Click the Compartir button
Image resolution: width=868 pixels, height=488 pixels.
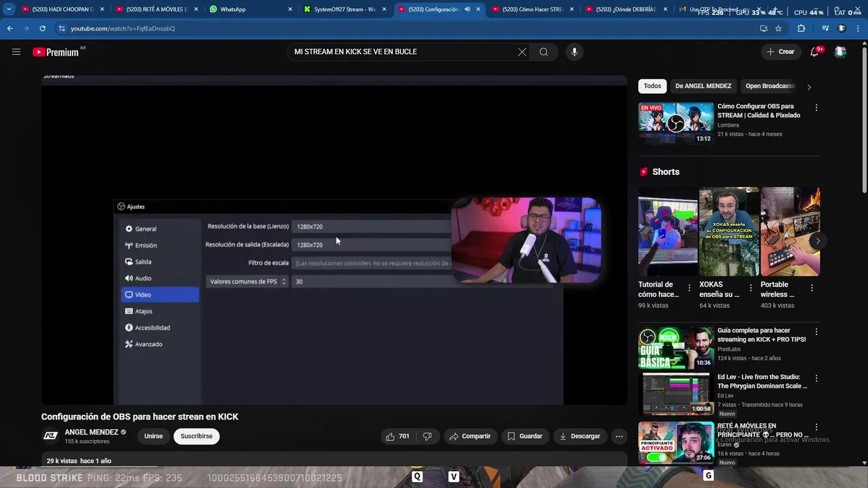point(470,436)
